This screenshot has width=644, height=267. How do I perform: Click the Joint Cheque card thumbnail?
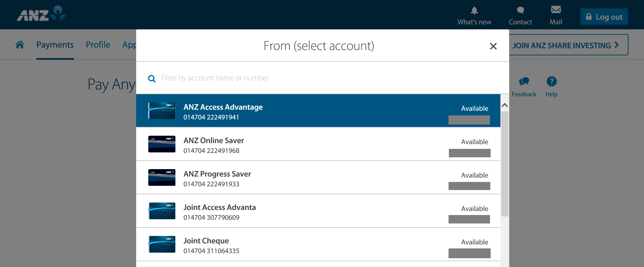click(x=162, y=244)
